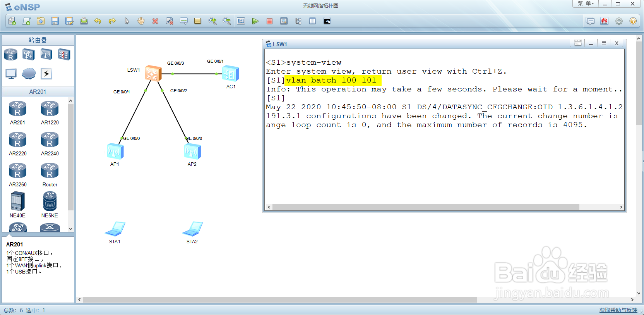Open the command-line console icon

pos(327,21)
